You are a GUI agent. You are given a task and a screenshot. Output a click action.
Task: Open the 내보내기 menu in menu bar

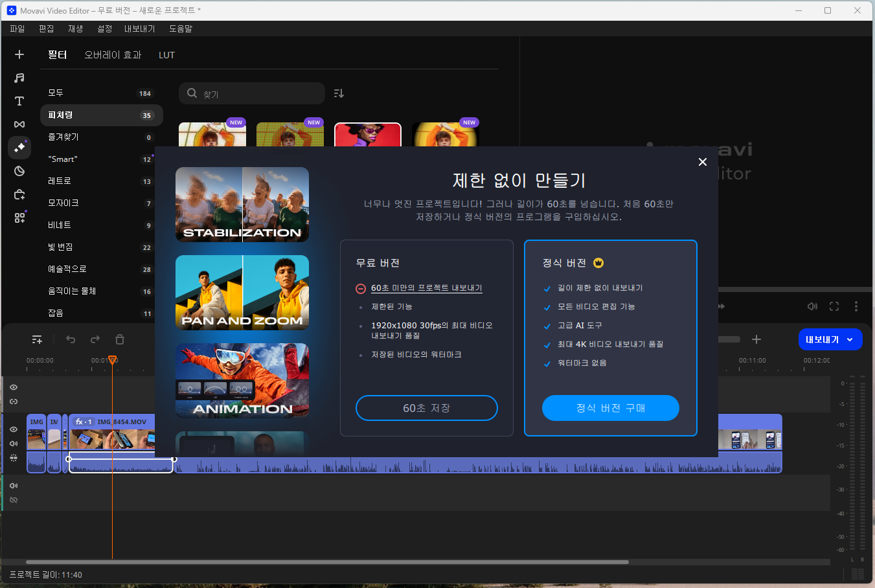[x=140, y=28]
